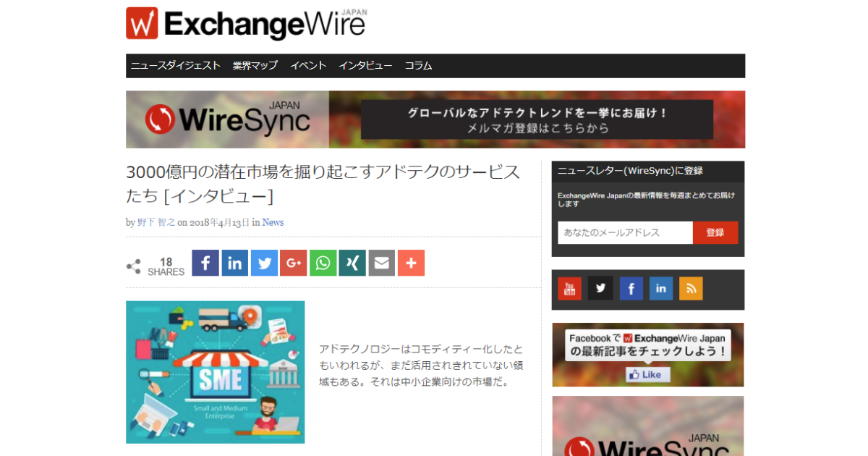Image resolution: width=868 pixels, height=456 pixels.
Task: Click the Facebook Like button
Action: (648, 375)
